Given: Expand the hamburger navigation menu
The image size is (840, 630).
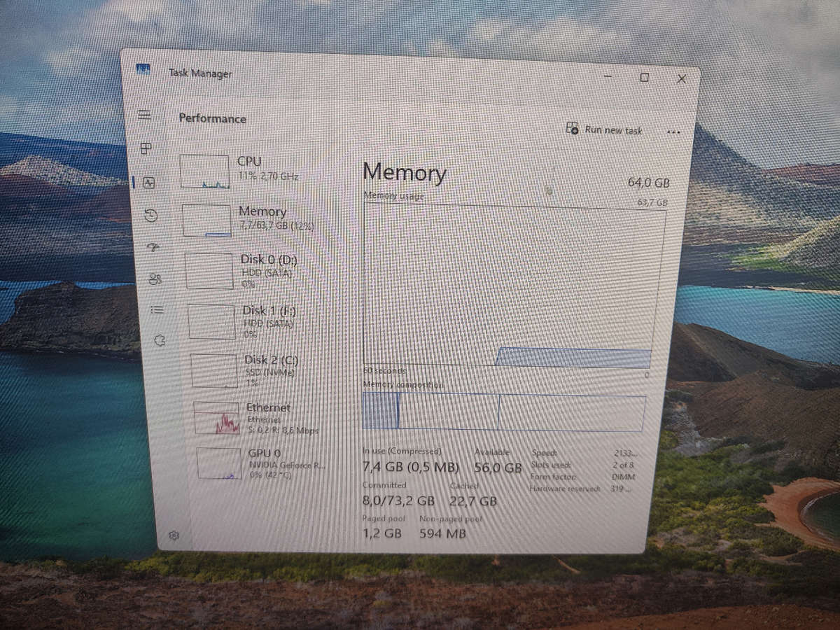Looking at the screenshot, I should (144, 115).
